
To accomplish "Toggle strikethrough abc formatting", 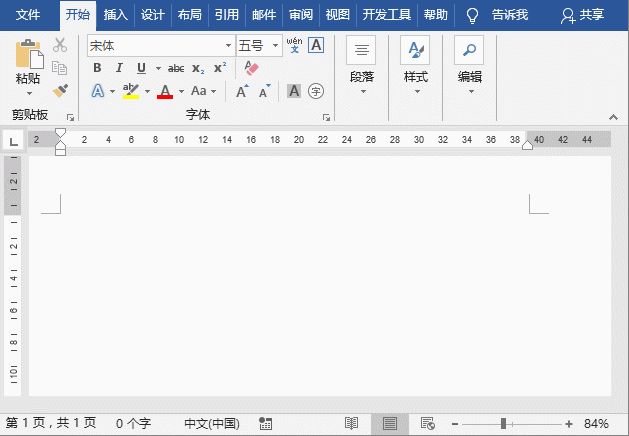I will point(176,68).
